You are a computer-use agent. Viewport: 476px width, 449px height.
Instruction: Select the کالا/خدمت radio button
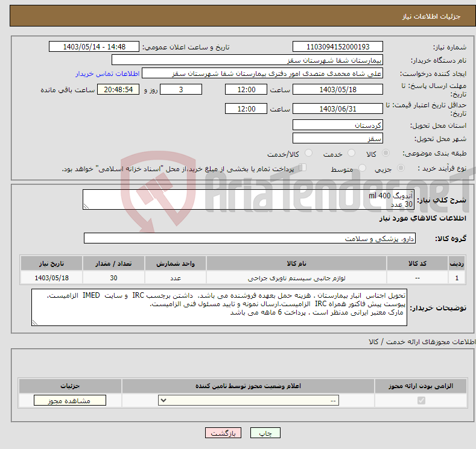pos(308,153)
